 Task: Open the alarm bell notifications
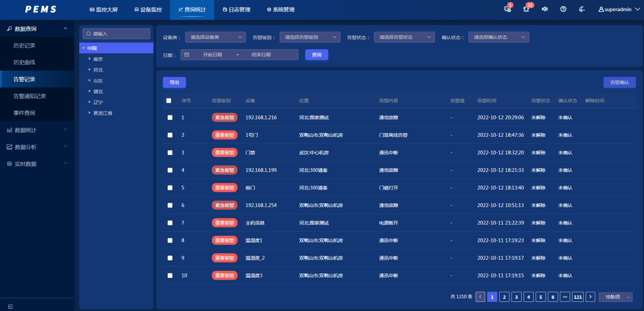click(526, 9)
